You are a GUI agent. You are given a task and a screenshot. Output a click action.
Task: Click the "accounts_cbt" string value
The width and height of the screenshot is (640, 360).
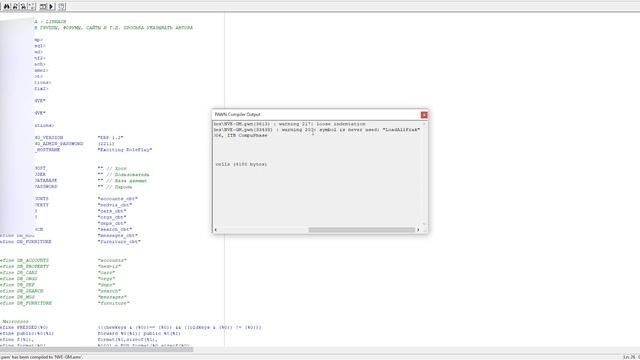tap(118, 199)
